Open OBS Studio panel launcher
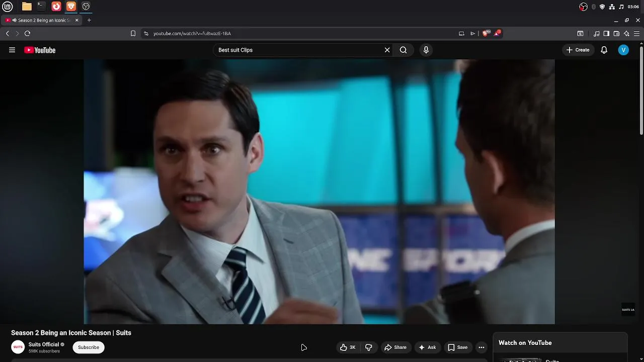 click(86, 7)
